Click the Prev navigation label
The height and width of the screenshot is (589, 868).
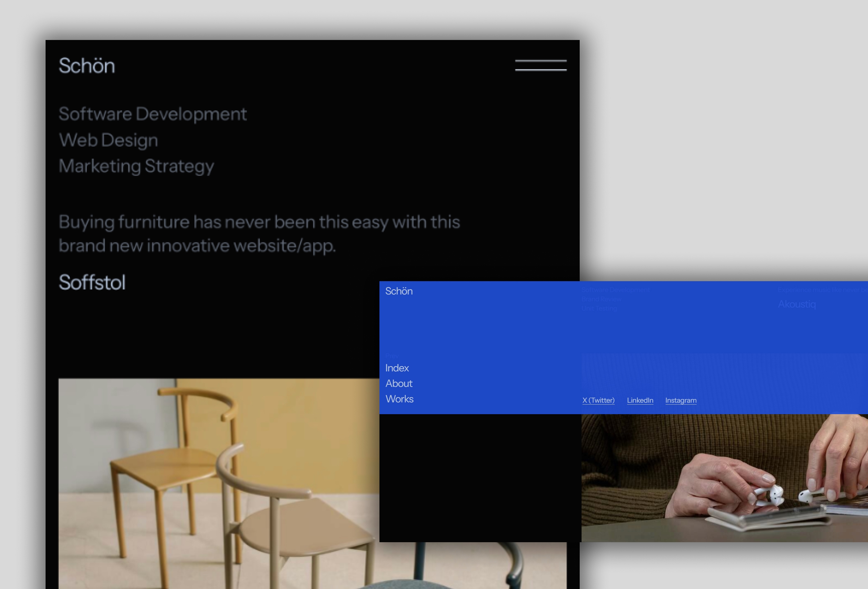pyautogui.click(x=392, y=356)
